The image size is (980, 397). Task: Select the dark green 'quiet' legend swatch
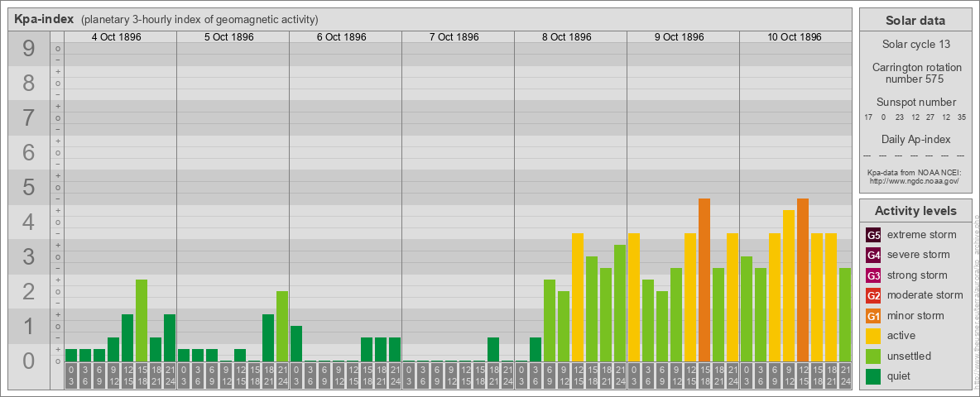873,376
